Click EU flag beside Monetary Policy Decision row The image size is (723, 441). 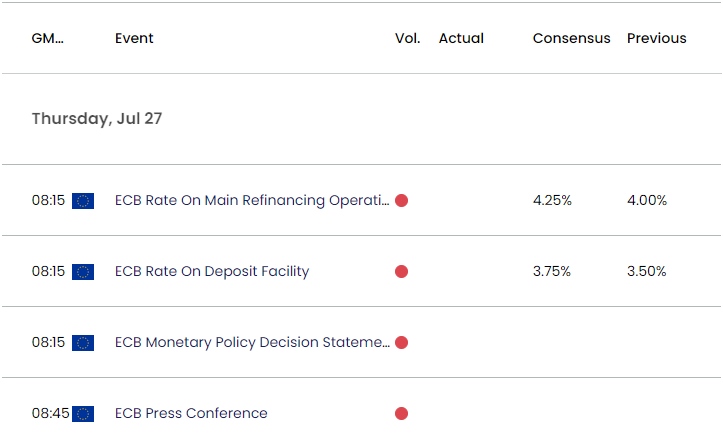click(83, 343)
